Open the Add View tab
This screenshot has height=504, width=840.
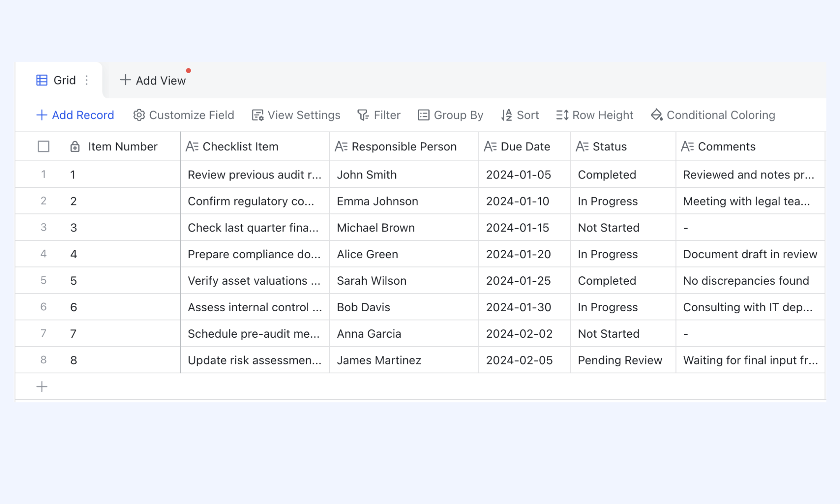[x=153, y=80]
